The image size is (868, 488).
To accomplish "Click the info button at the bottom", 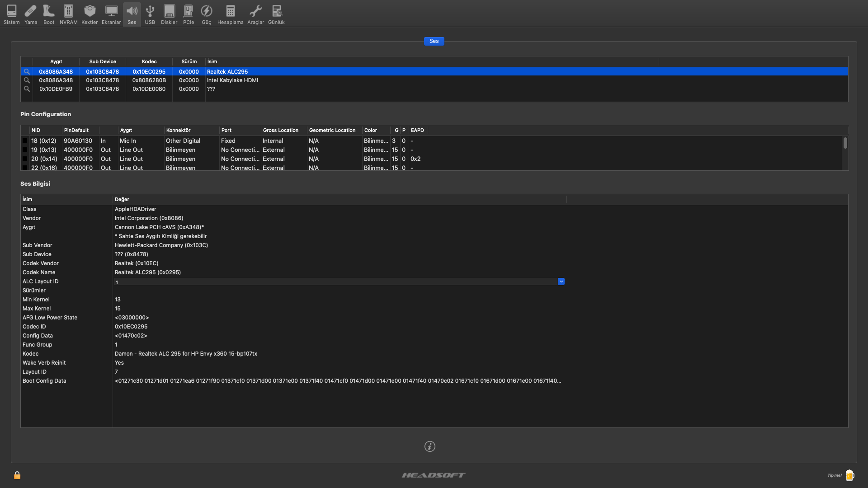I will pyautogui.click(x=429, y=446).
